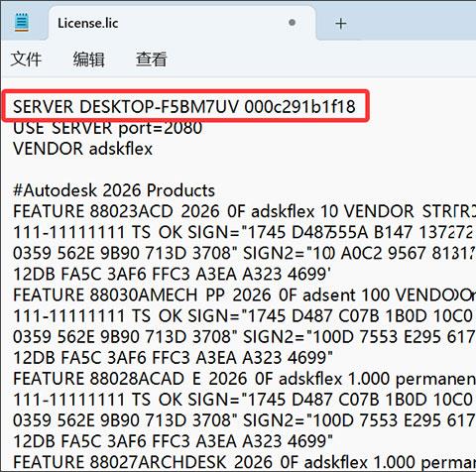Click the line ending with 4699'
This screenshot has width=476, height=472.
[x=173, y=274]
